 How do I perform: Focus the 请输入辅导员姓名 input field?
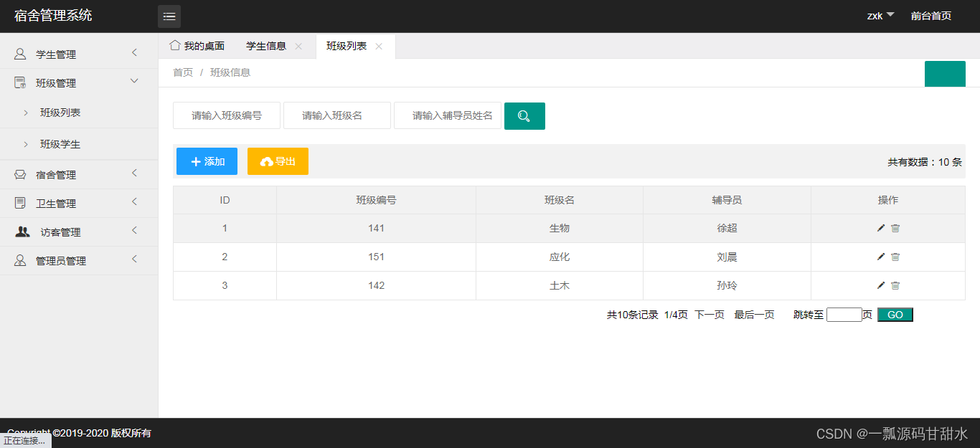(448, 115)
